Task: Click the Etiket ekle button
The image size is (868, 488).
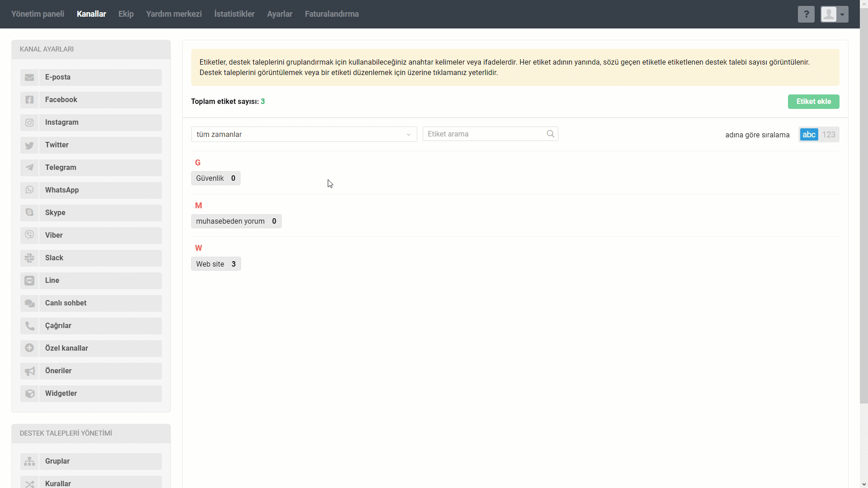Action: (x=813, y=102)
